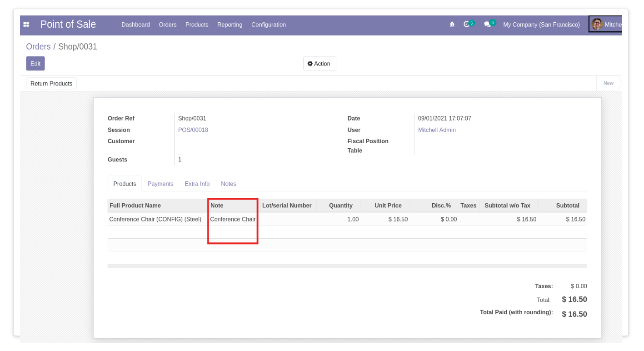Open the Reporting menu
Image resolution: width=644 pixels, height=351 pixels.
click(230, 25)
